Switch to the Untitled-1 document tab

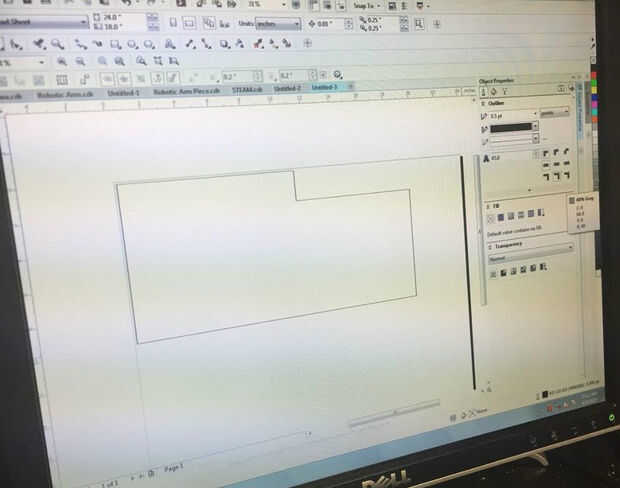(123, 93)
